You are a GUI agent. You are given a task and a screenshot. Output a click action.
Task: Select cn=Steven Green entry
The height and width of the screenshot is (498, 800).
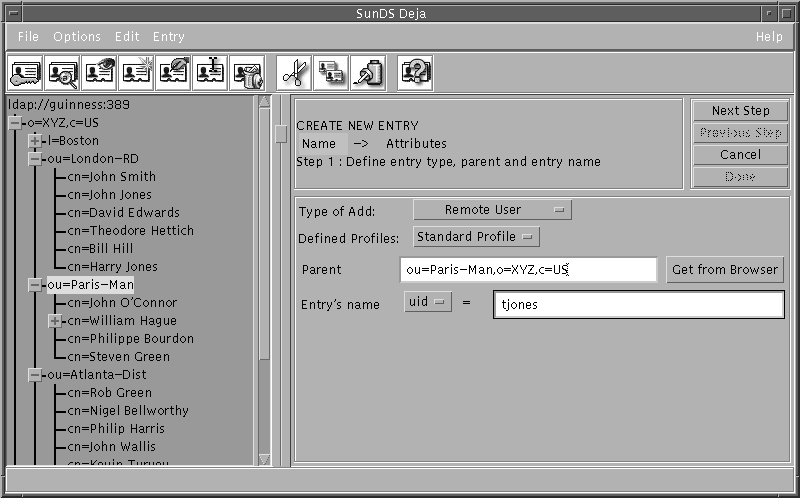(119, 356)
